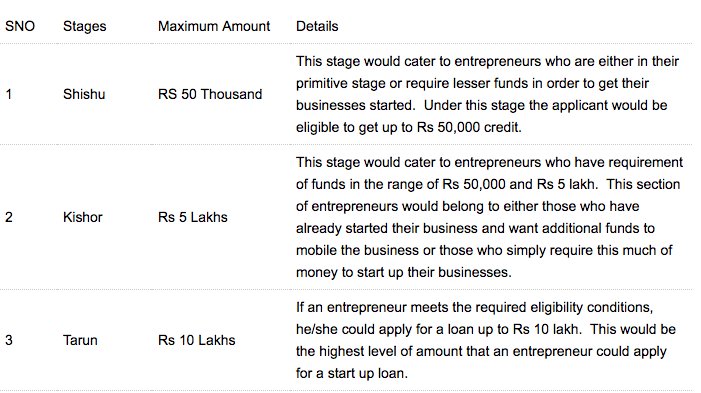
Task: Click serial number 3 cell
Action: click(8, 340)
